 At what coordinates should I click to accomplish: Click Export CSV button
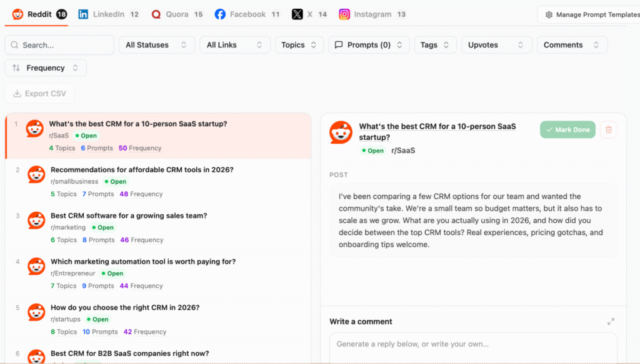[39, 94]
